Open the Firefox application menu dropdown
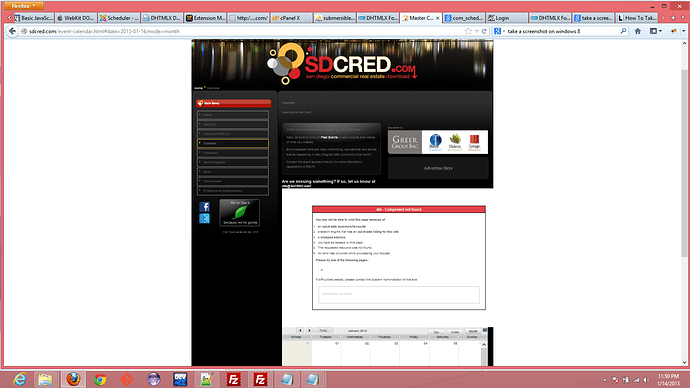The width and height of the screenshot is (690, 388). [24, 6]
